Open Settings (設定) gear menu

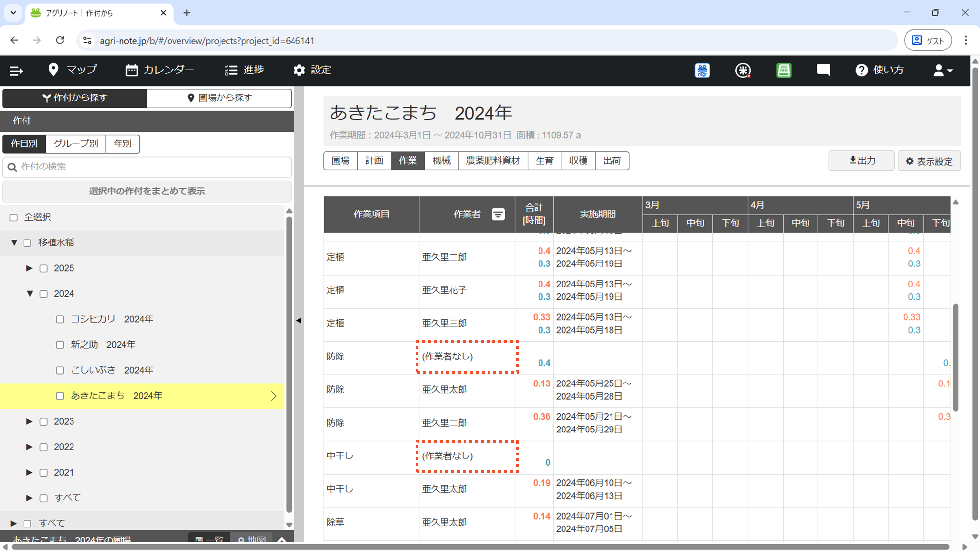point(312,70)
